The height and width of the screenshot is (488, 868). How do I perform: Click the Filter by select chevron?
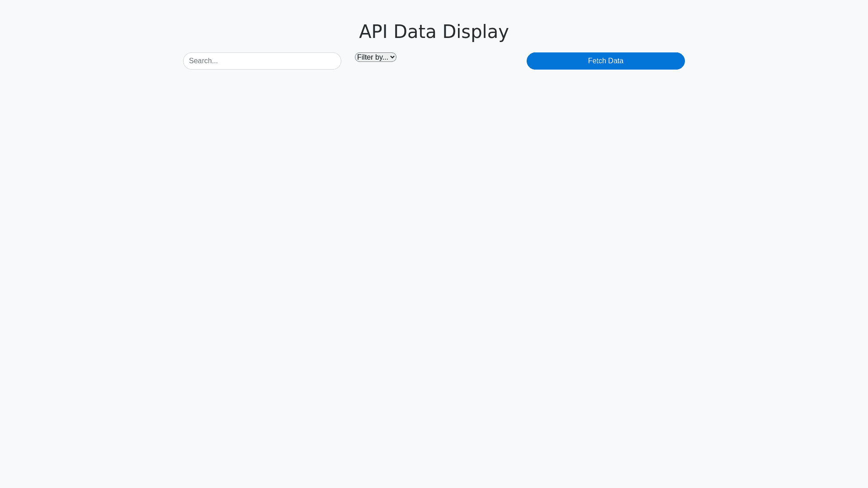coord(392,57)
